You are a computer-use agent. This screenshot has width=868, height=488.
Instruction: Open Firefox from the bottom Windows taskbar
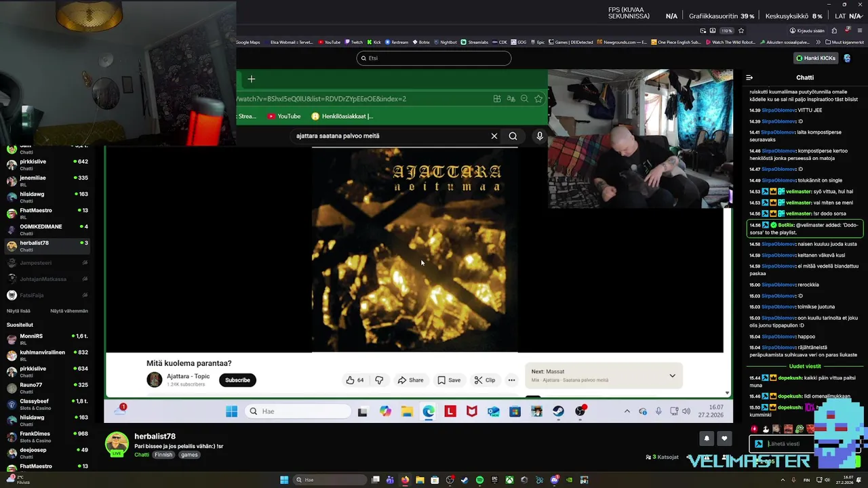tap(405, 480)
